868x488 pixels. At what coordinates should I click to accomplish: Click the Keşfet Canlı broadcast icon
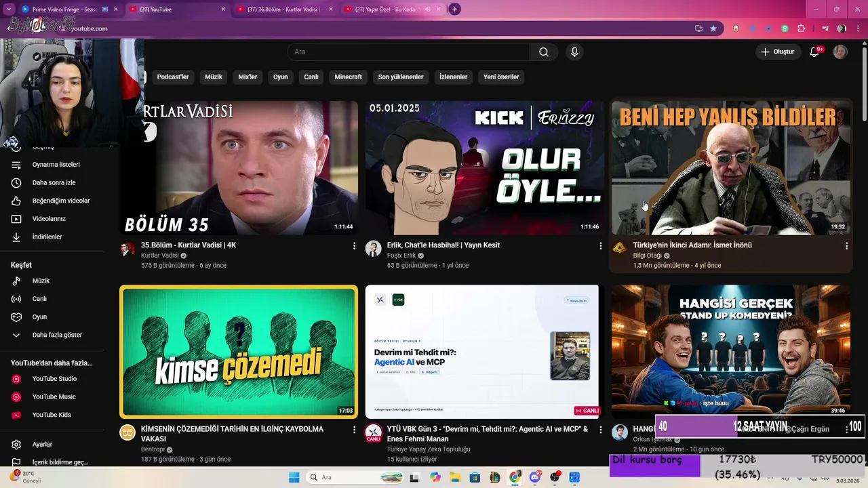pos(16,299)
